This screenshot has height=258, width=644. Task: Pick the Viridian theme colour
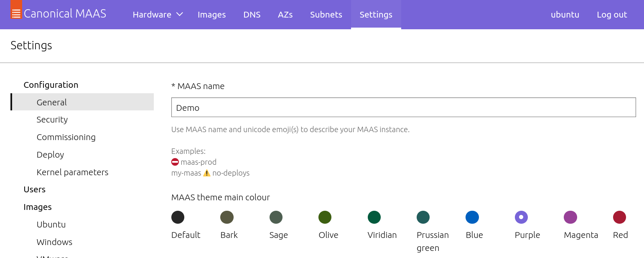tap(374, 217)
